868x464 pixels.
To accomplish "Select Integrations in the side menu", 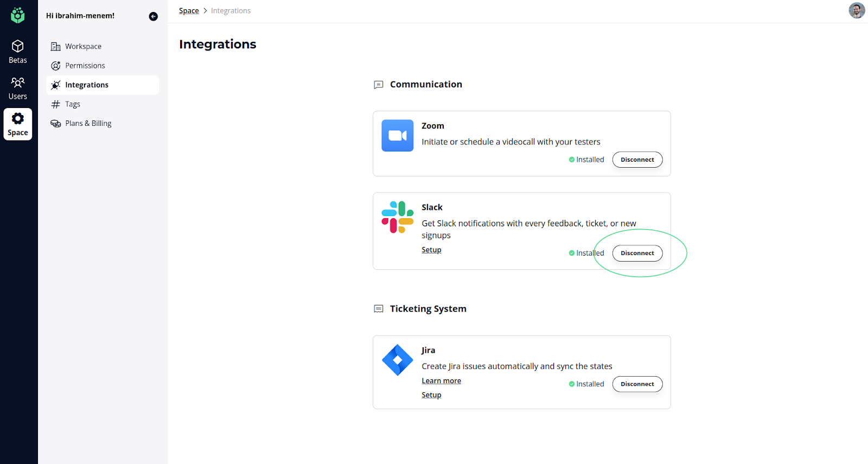I will point(87,85).
